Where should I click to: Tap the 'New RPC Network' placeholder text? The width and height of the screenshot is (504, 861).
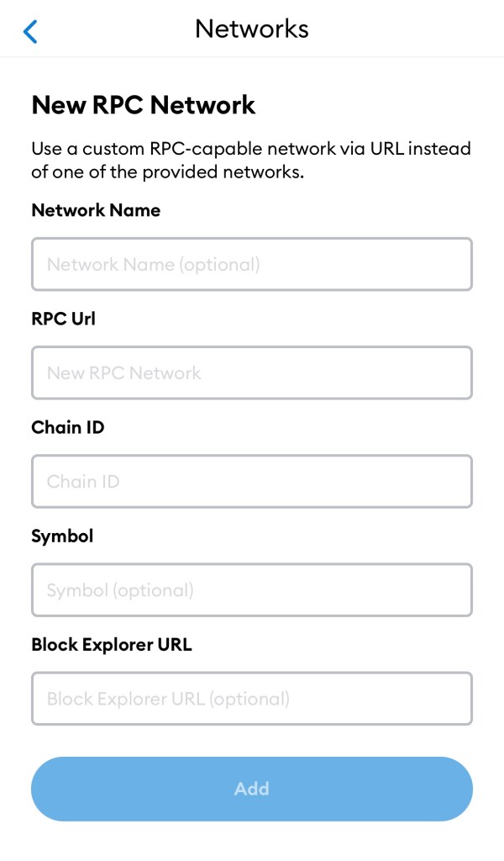tap(124, 372)
